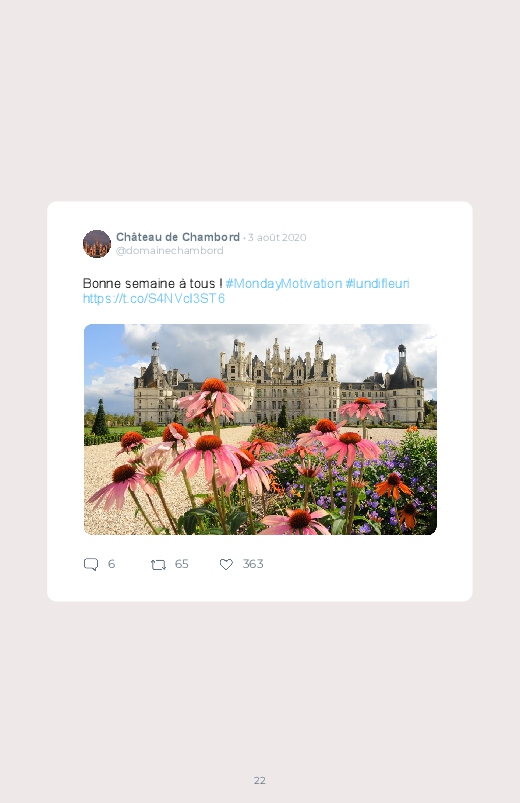Open the #MondayMotivation hashtag
The image size is (520, 803).
point(284,284)
